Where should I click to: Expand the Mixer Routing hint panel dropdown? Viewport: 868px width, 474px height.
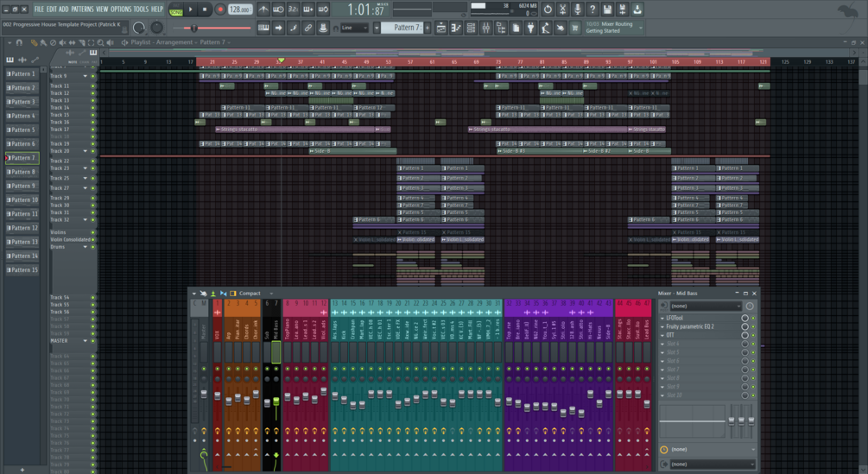(x=641, y=28)
